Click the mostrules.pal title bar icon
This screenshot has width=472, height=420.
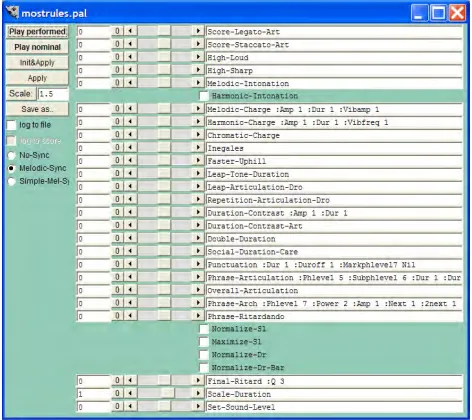[12, 13]
